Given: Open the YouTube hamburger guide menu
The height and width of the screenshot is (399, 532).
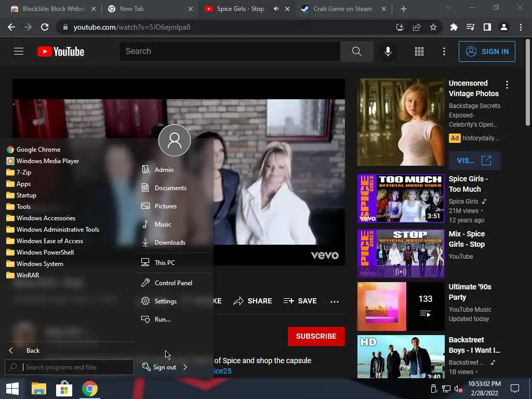Looking at the screenshot, I should (19, 51).
